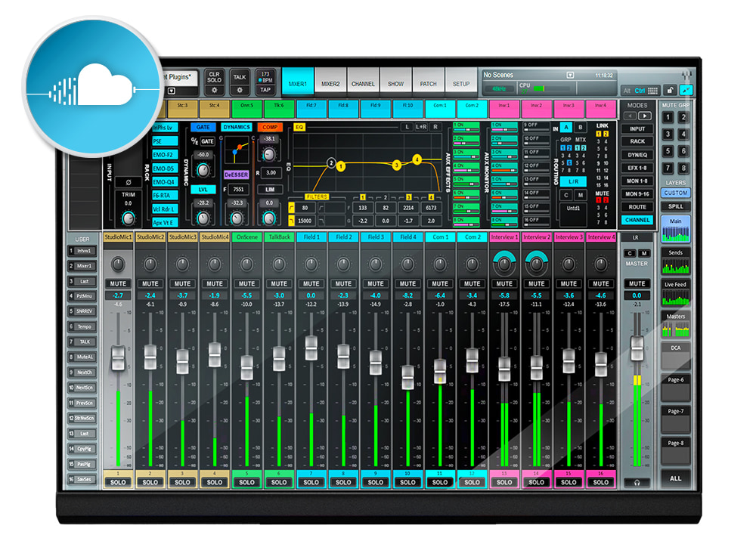756x544 pixels.
Task: Toggle the phase invert Ø button
Action: pos(128,181)
